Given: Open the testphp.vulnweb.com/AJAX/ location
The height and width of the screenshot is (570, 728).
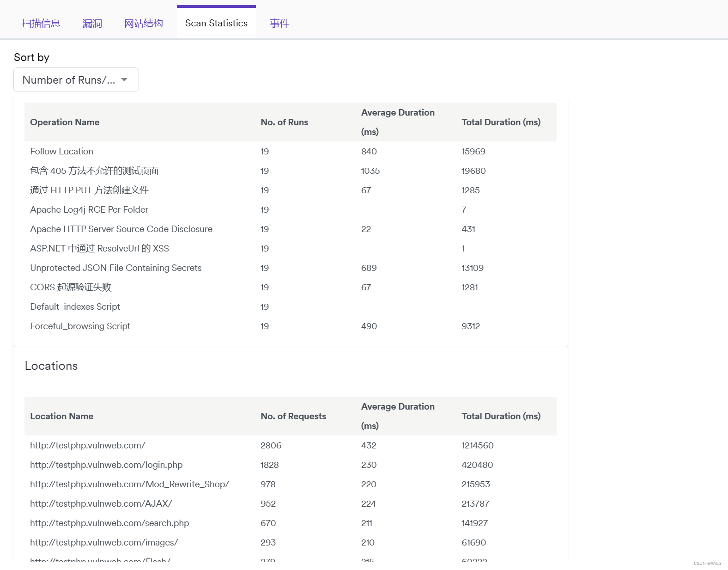Looking at the screenshot, I should click(x=101, y=504).
